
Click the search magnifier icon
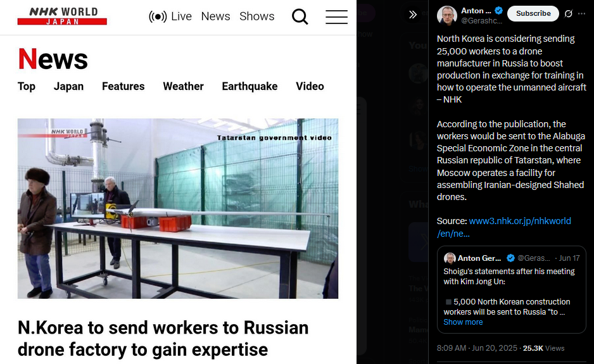coord(300,16)
